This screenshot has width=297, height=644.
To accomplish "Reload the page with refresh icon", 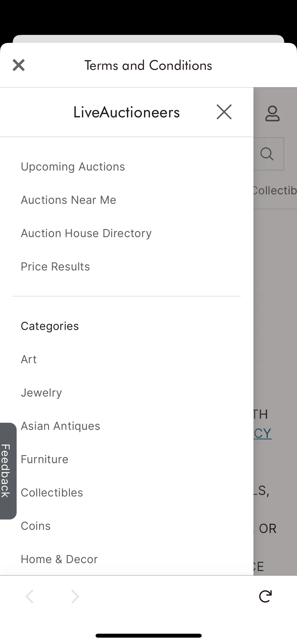I will point(265,596).
